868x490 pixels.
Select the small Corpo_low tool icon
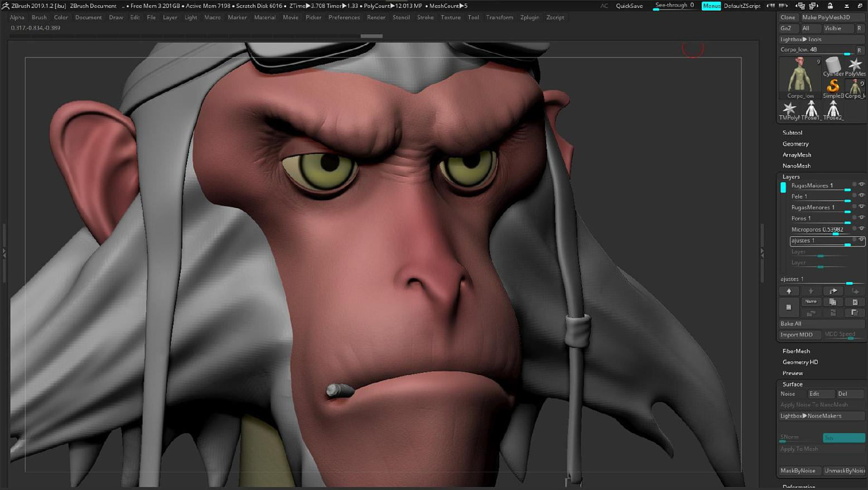[x=855, y=88]
